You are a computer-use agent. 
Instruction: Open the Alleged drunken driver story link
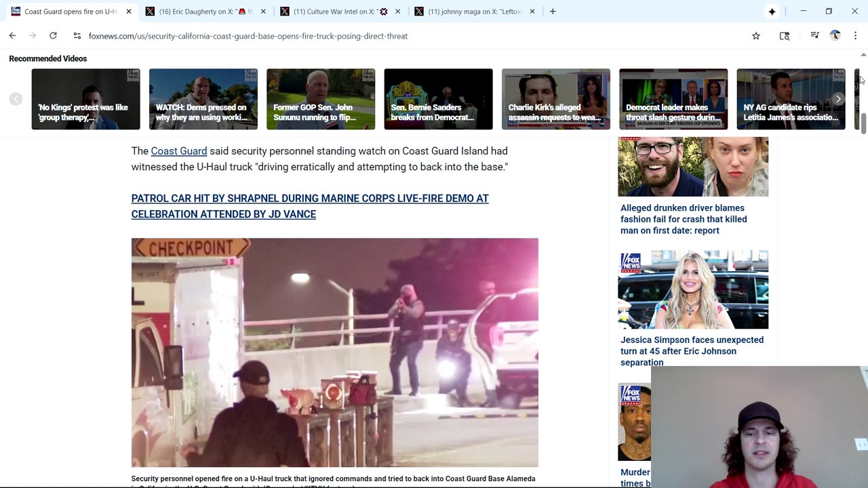684,219
